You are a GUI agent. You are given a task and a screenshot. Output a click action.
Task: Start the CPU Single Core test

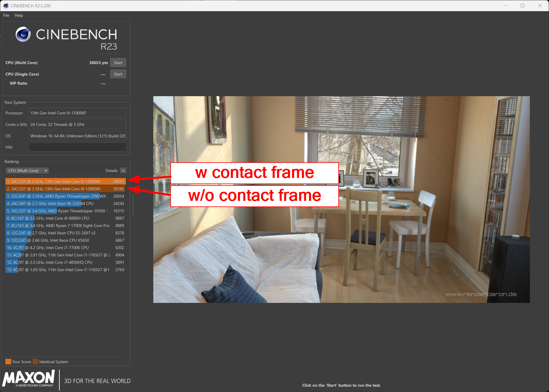click(x=118, y=74)
